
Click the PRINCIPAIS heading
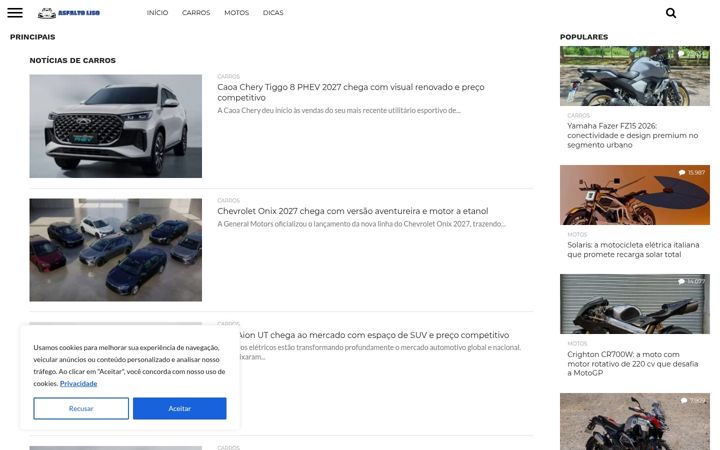pyautogui.click(x=33, y=37)
